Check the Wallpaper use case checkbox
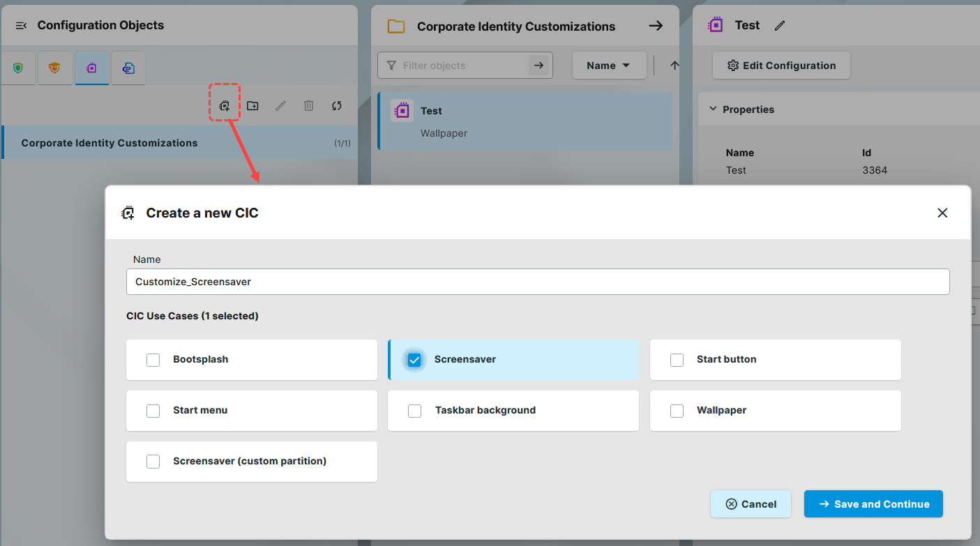 [677, 411]
